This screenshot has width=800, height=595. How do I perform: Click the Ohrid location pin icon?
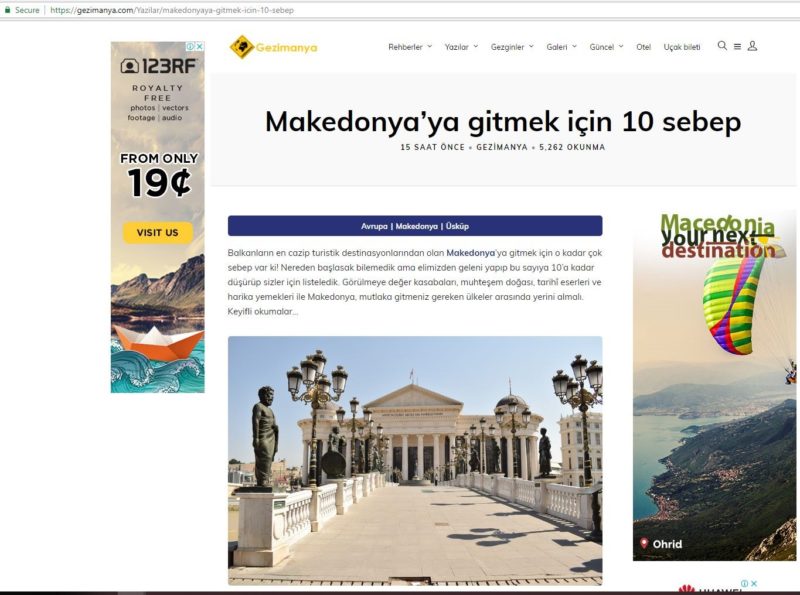[x=644, y=543]
